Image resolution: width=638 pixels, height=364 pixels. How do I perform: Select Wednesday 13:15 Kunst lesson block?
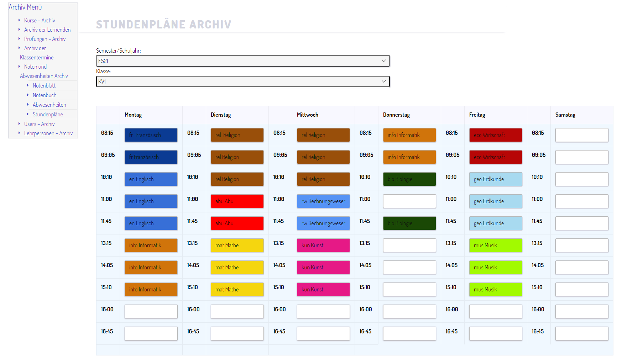323,246
